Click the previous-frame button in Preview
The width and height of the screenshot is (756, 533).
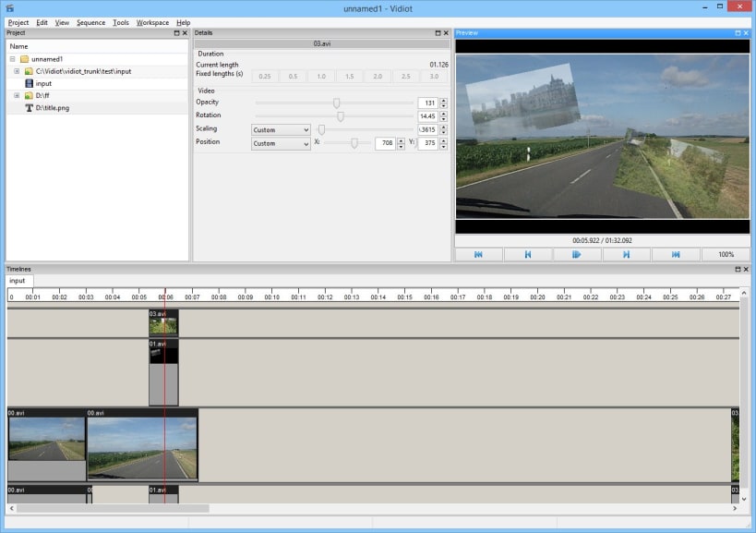[527, 254]
